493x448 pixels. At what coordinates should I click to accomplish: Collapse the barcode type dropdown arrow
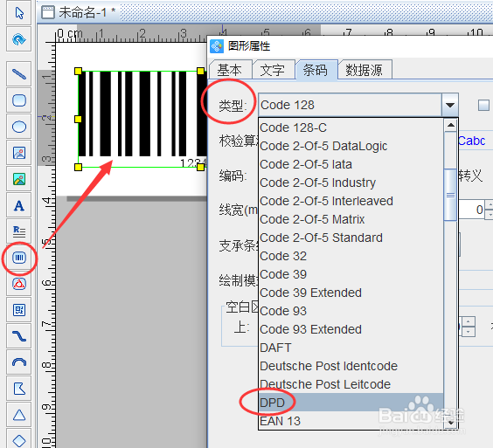coord(450,105)
